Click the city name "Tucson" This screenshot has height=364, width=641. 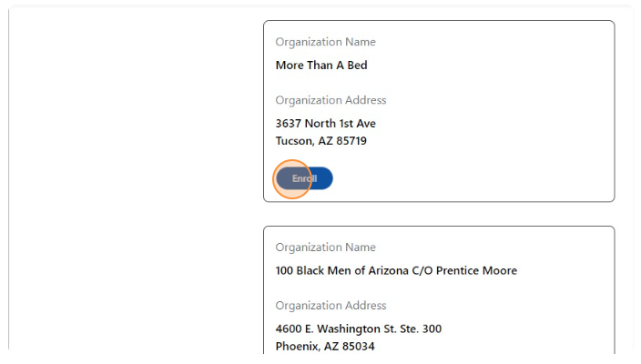294,141
